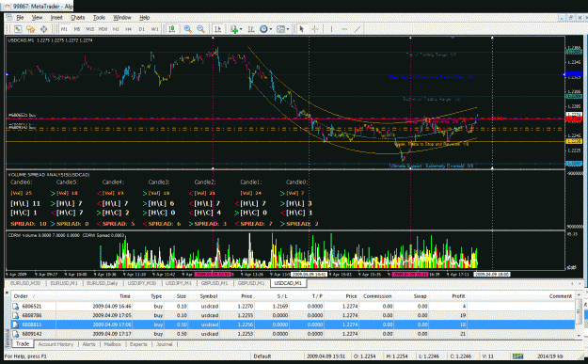Switch to D1 timeframe
The height and width of the screenshot is (364, 588).
[142, 29]
